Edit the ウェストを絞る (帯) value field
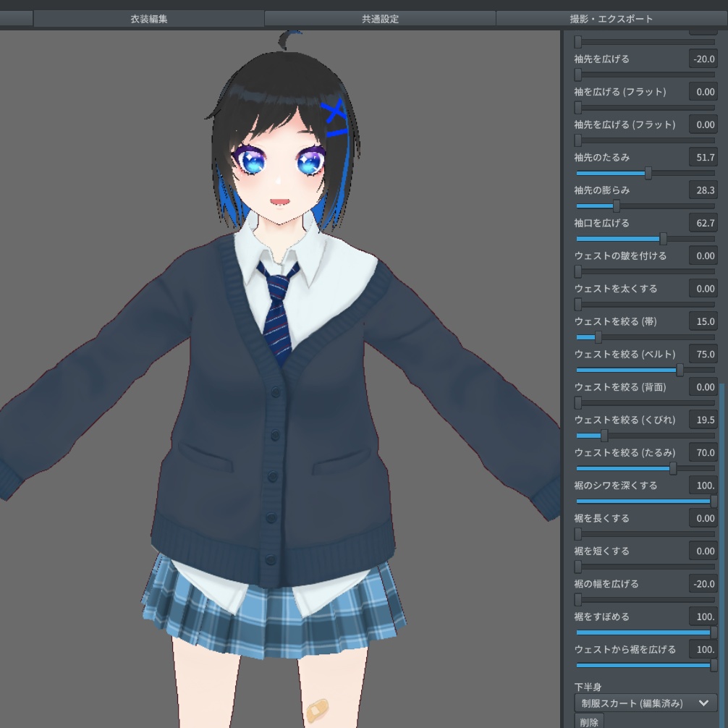The image size is (728, 728). coord(703,321)
